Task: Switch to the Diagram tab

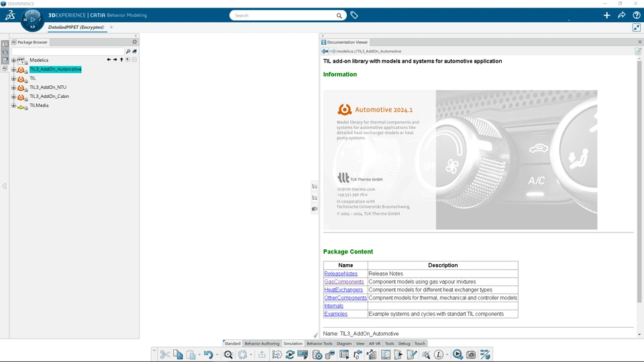Action: click(344, 343)
